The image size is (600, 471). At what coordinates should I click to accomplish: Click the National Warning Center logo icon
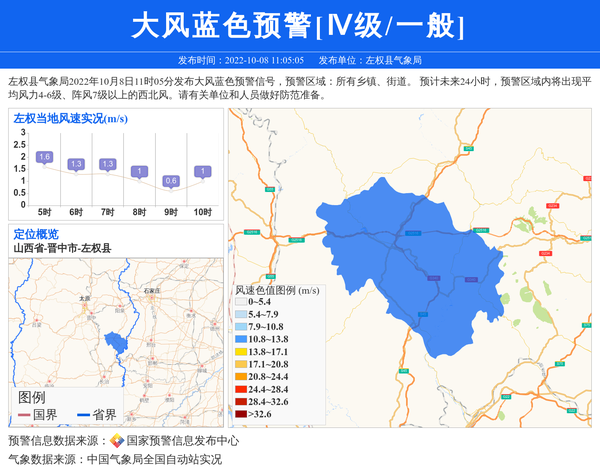coord(117,441)
